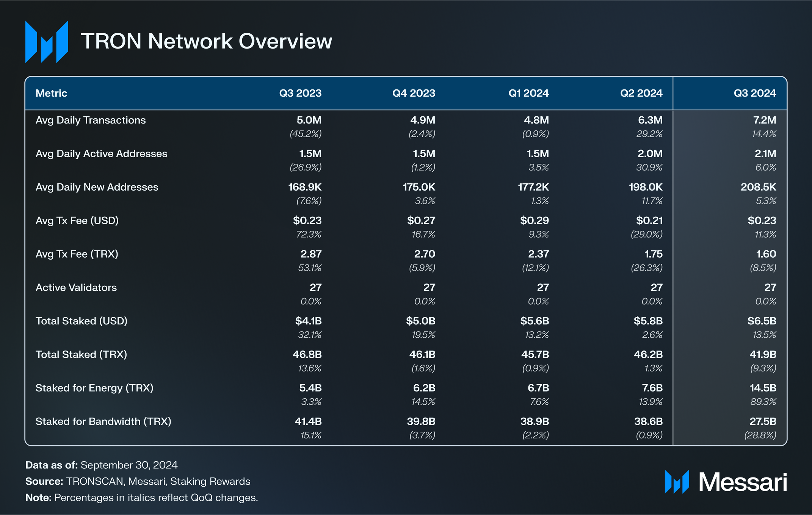The width and height of the screenshot is (812, 515).
Task: Click the 7.2M value in Q3 2024
Action: [764, 120]
